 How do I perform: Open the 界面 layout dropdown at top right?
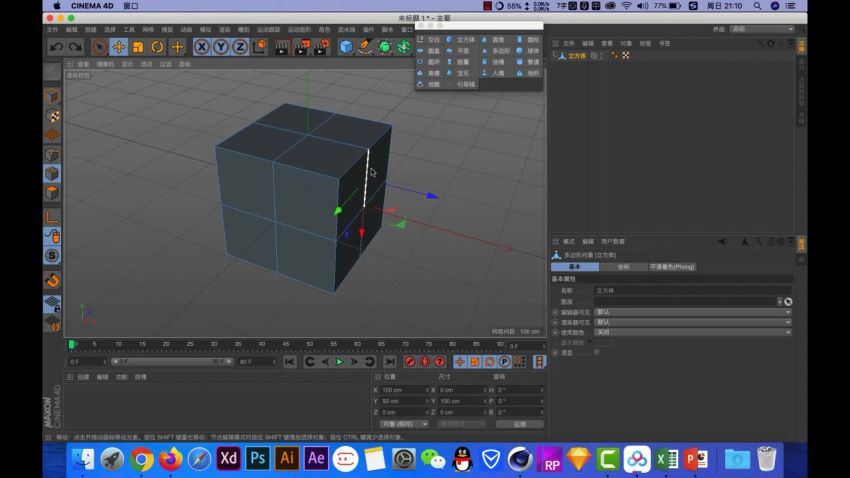click(x=762, y=29)
